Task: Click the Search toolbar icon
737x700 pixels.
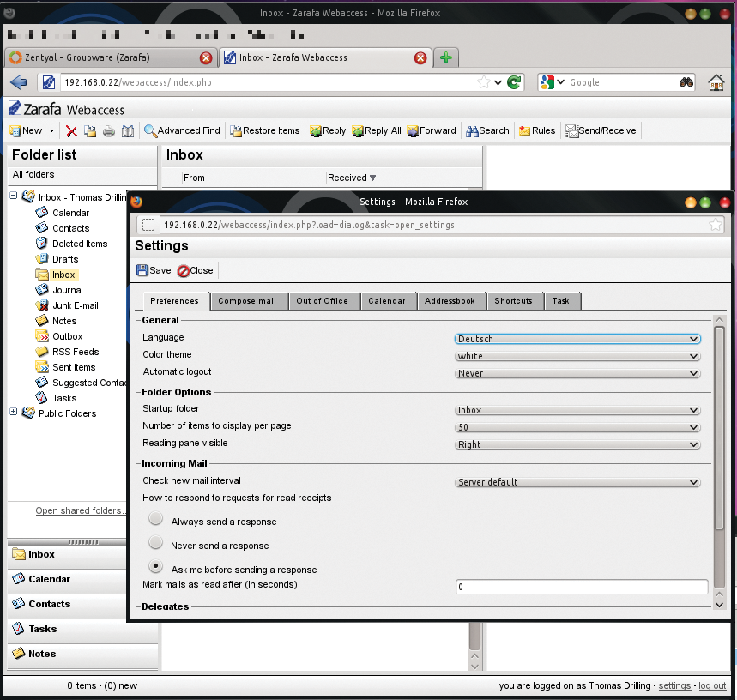Action: pos(486,130)
